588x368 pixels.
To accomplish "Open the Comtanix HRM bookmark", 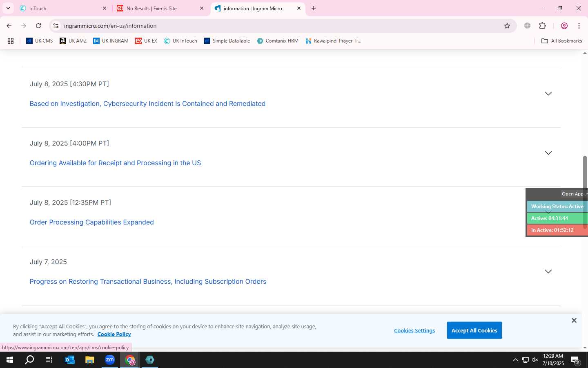I will click(x=278, y=41).
